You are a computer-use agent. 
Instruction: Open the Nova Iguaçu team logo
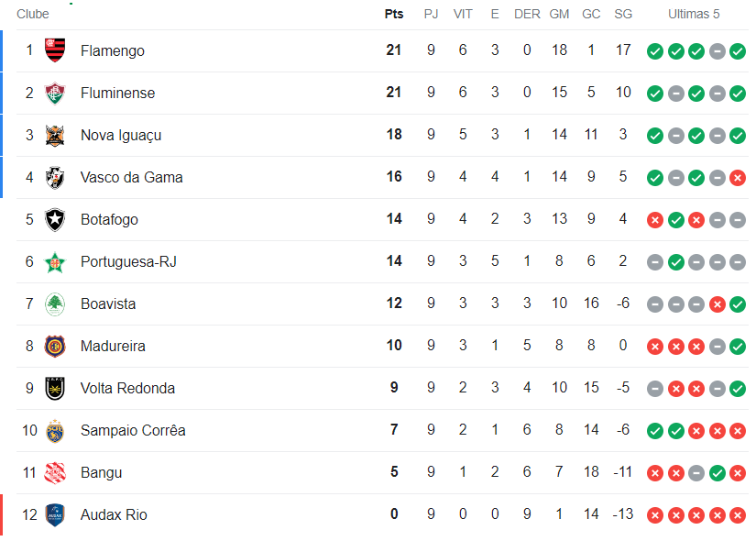[x=55, y=135]
